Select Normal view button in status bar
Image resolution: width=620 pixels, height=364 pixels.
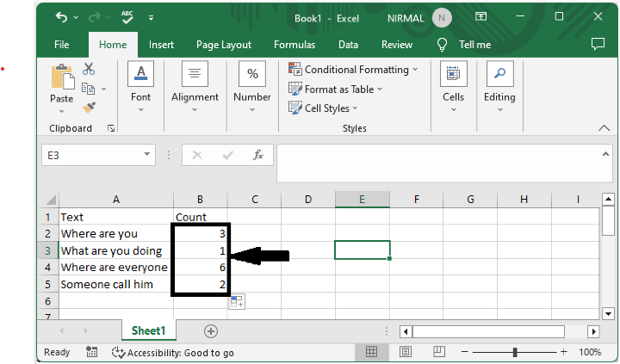[x=371, y=352]
